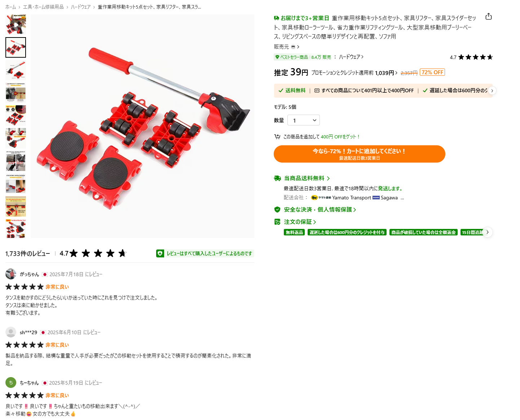This screenshot has width=520, height=420.
Task: Click the order guarantee clipboard icon
Action: click(x=277, y=222)
